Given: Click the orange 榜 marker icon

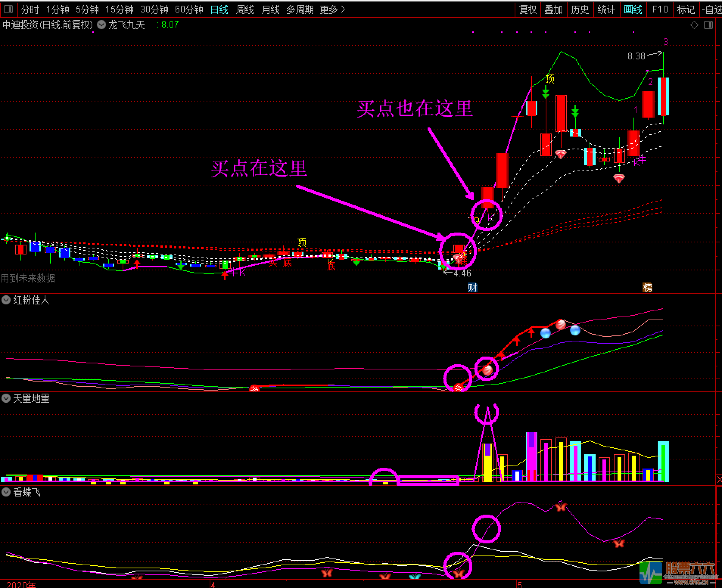Looking at the screenshot, I should 647,287.
